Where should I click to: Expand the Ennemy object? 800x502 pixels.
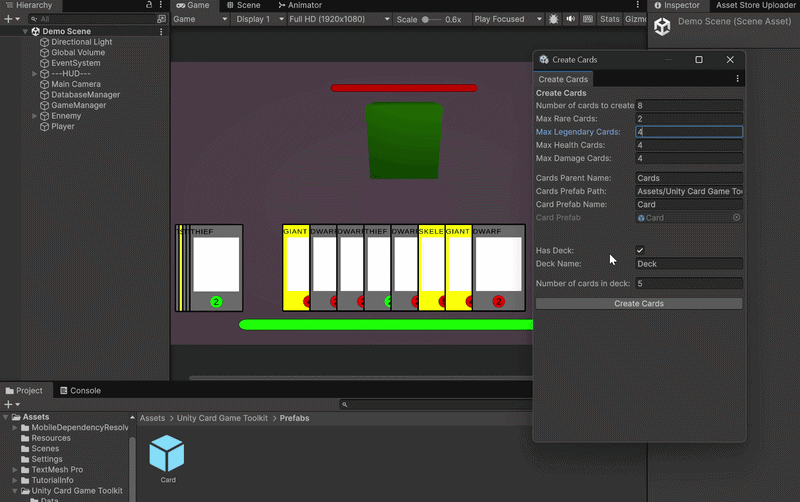pyautogui.click(x=35, y=116)
